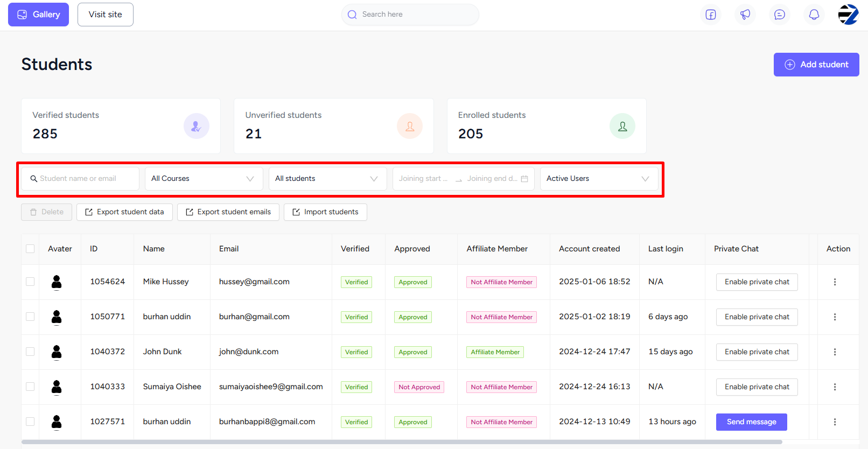Open action menu for burhan@gmail.com row
This screenshot has width=868, height=449.
click(835, 317)
